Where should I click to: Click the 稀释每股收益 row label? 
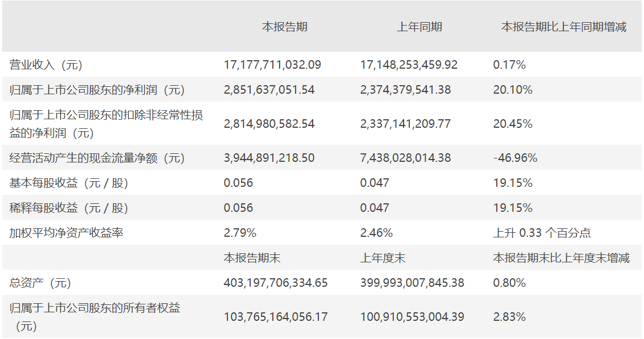[x=69, y=208]
